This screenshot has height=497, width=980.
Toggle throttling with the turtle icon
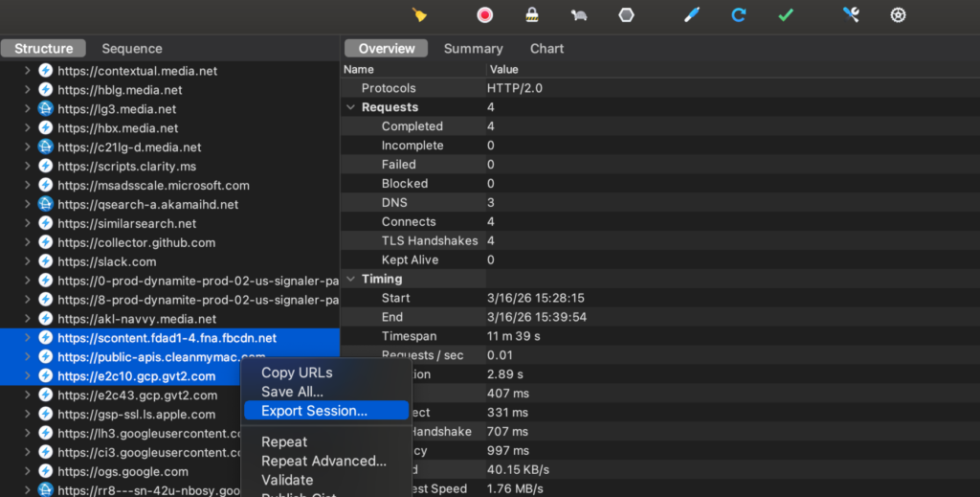click(579, 14)
